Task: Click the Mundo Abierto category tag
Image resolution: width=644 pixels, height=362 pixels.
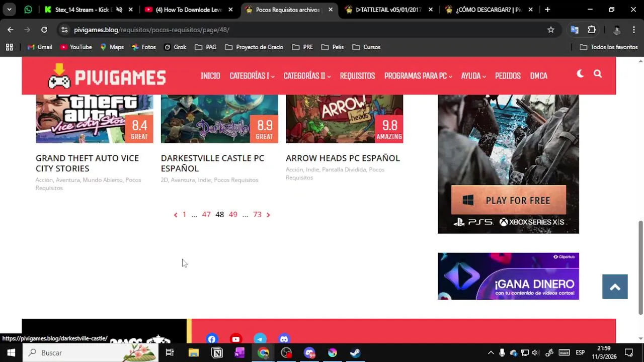Action: (103, 180)
